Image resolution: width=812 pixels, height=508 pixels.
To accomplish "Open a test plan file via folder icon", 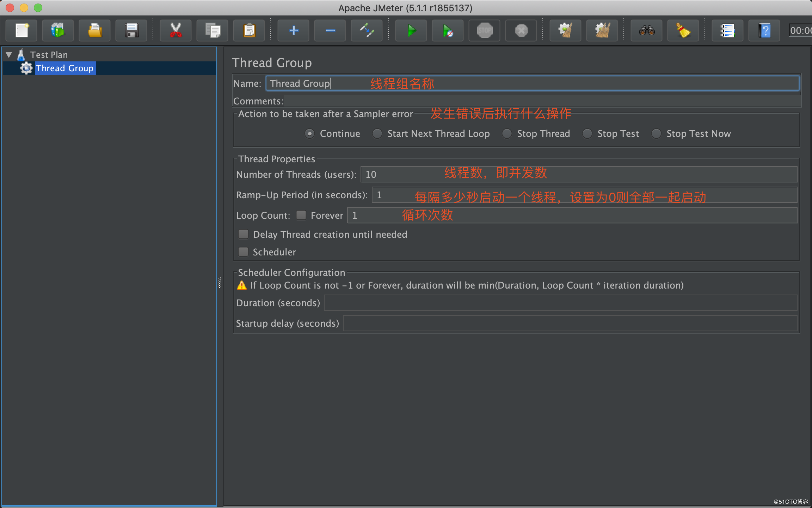I will point(95,31).
